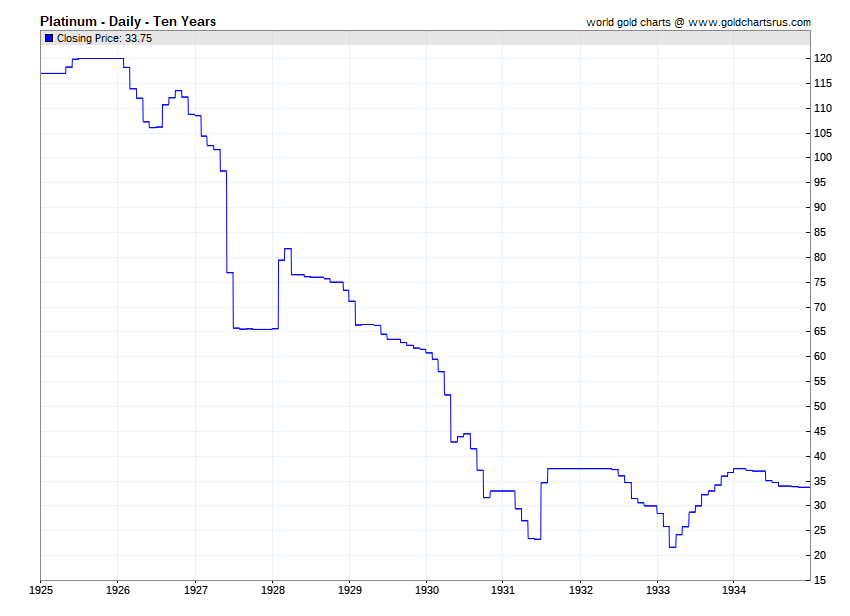This screenshot has width=850, height=616.
Task: Click the 60 y-axis value
Action: pos(820,356)
